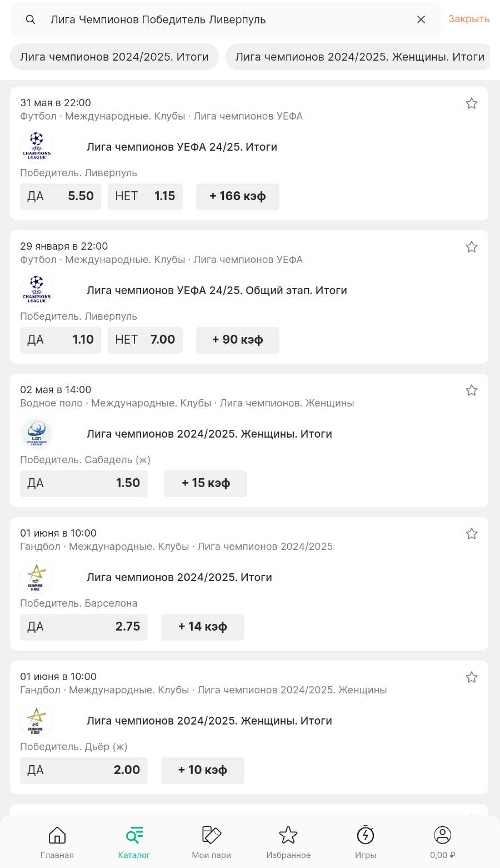Select Лига чемпионов 2024/2025. Итоги chip
Screen dimensions: 500x868
[114, 57]
